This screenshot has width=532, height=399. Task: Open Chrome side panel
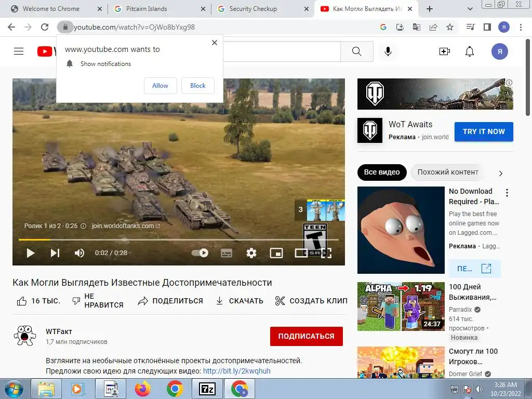coord(487,27)
